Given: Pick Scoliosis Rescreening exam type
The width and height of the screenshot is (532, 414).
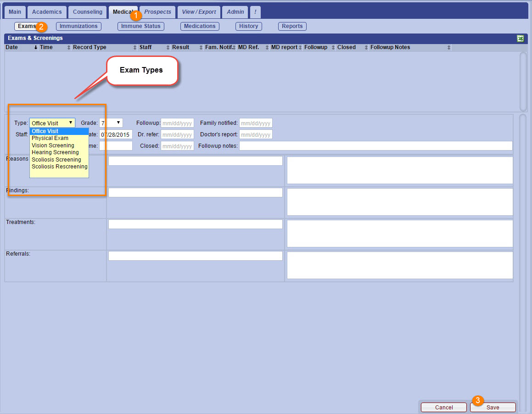Looking at the screenshot, I should tap(59, 167).
